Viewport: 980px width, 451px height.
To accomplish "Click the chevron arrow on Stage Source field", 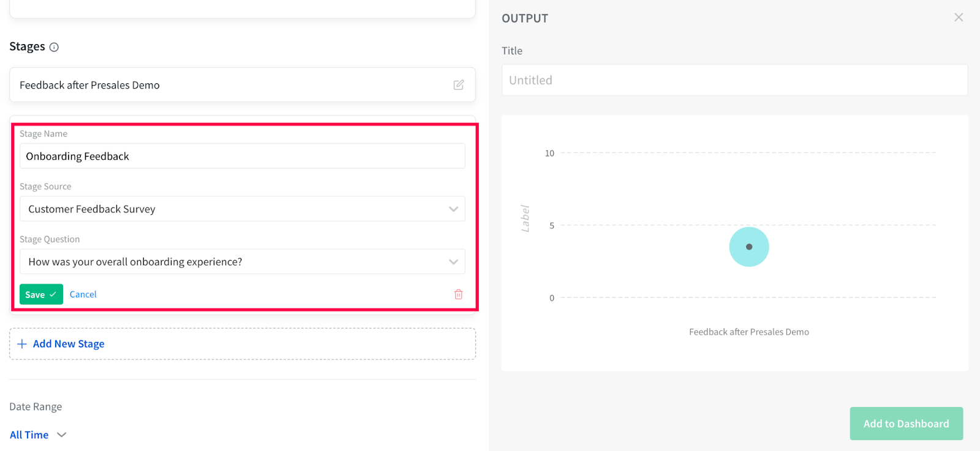I will (x=453, y=209).
